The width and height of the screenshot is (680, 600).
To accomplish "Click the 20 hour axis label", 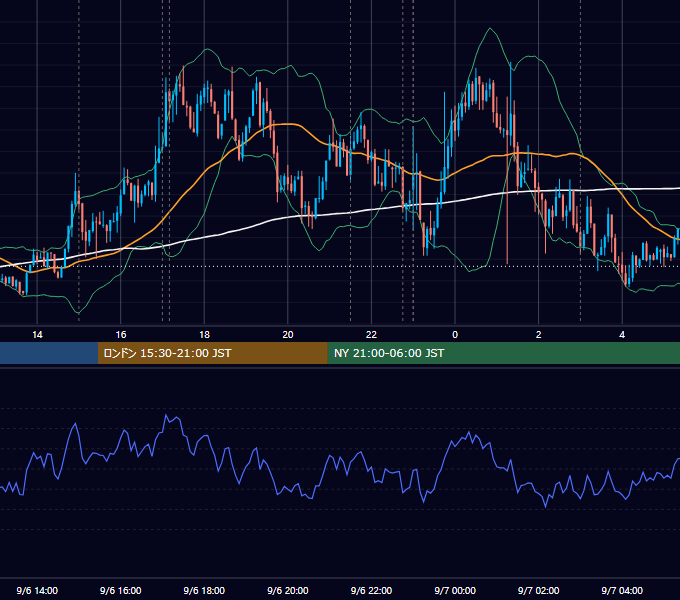I will [x=288, y=335].
